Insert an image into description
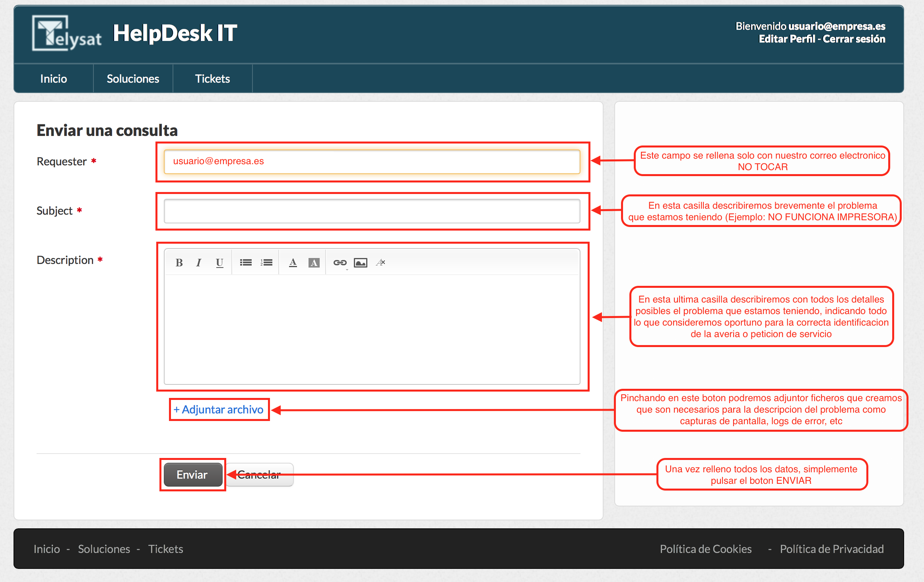Viewport: 924px width, 582px height. point(361,262)
